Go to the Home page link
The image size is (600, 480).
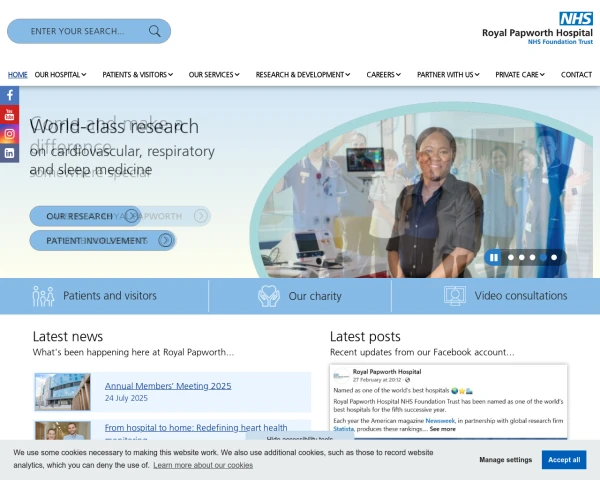tap(18, 75)
